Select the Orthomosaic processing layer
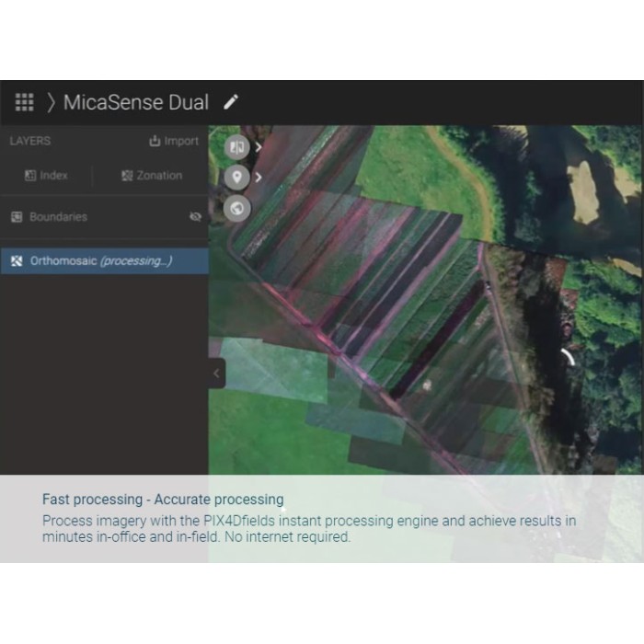The image size is (644, 644). (x=104, y=260)
